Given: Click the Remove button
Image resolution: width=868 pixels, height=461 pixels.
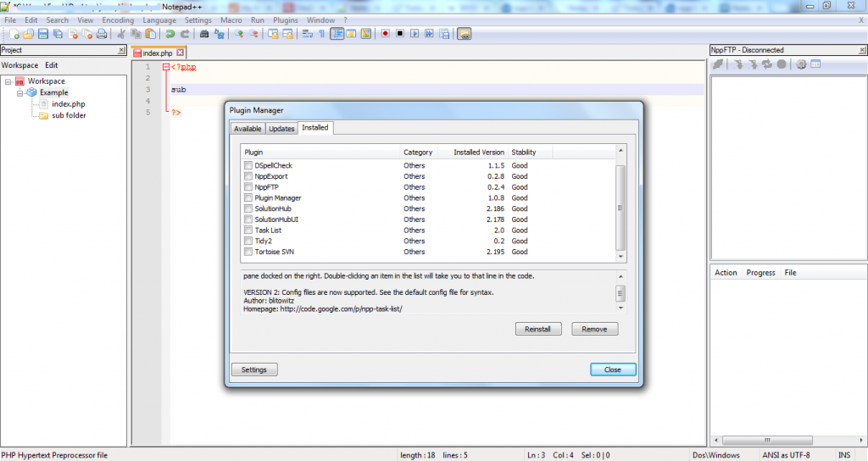Looking at the screenshot, I should pos(594,329).
